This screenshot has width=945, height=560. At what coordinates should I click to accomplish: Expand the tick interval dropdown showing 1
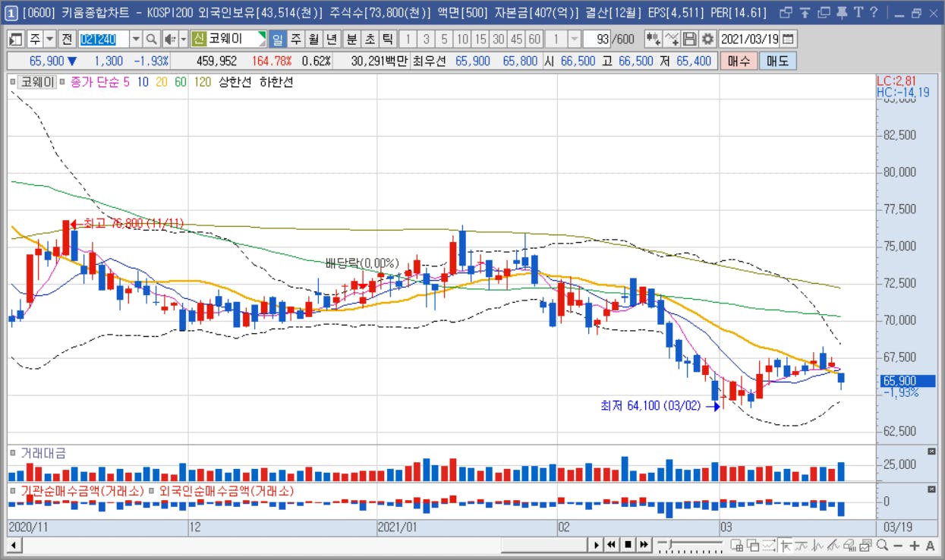(575, 39)
